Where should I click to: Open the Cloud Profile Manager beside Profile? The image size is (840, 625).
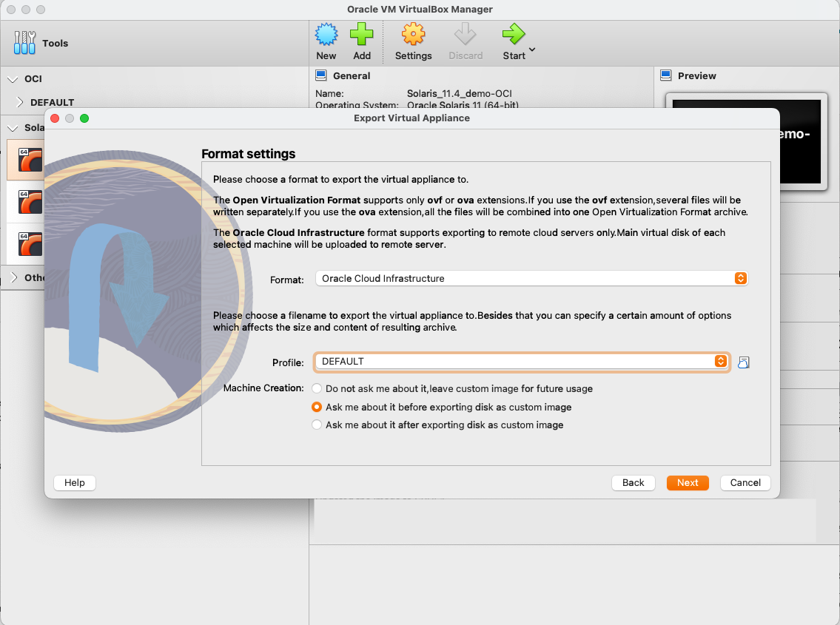pyautogui.click(x=744, y=362)
